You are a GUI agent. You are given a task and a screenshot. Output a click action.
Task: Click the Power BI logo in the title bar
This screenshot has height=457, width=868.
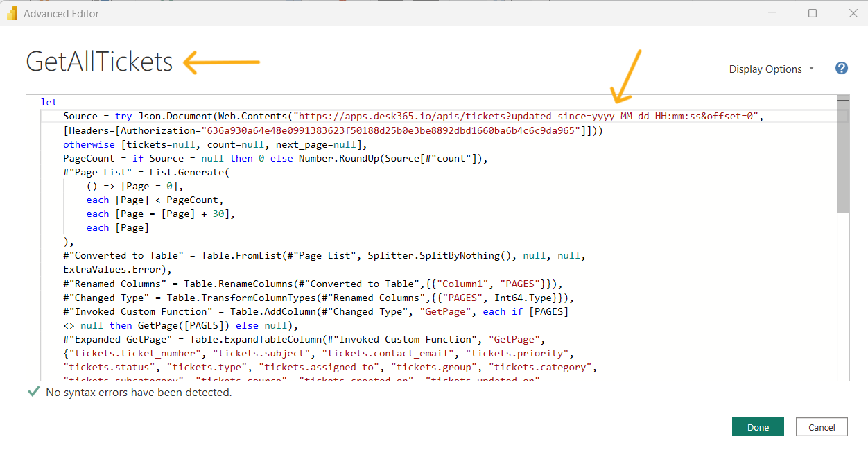[x=12, y=13]
